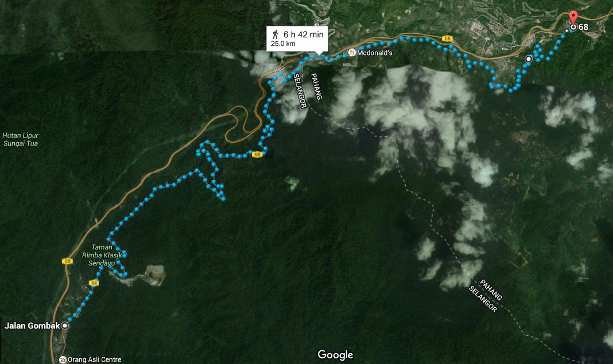Click the PAHANG border label near top
Image resolution: width=613 pixels, height=364 pixels.
[x=317, y=87]
